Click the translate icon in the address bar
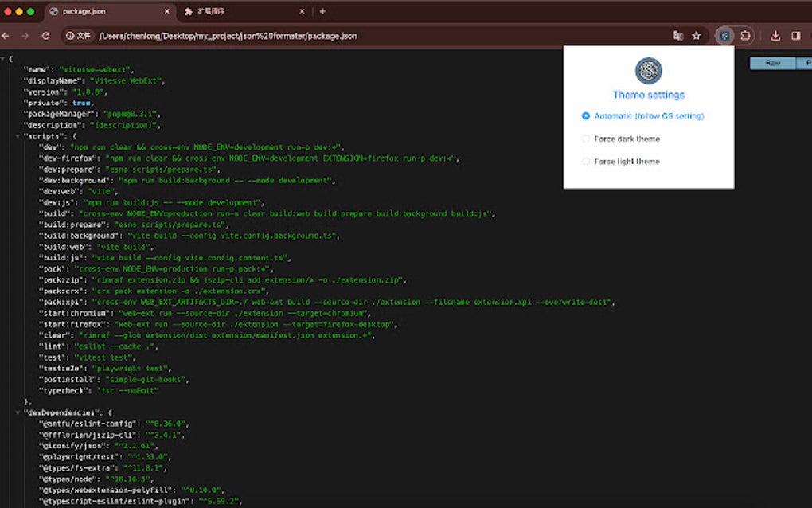812x508 pixels. [677, 36]
